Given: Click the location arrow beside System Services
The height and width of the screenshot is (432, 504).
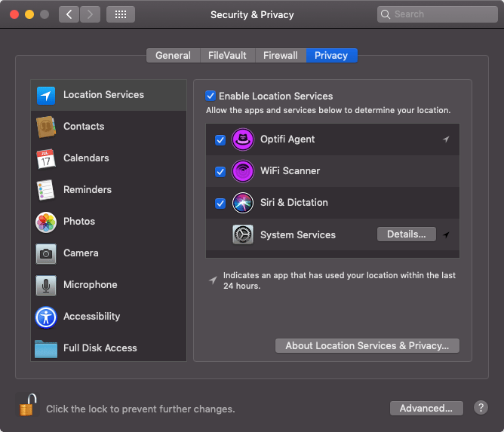Looking at the screenshot, I should coord(446,234).
